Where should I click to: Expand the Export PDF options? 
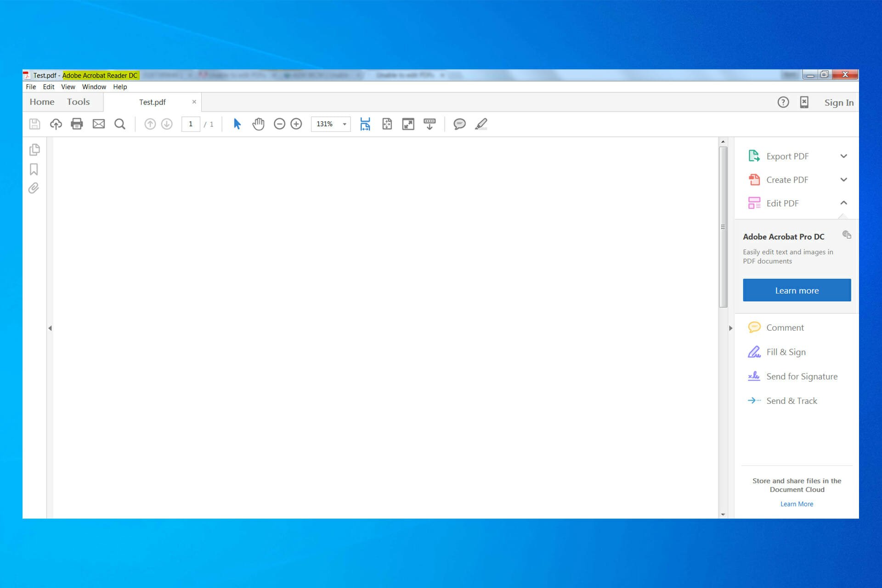(x=844, y=156)
